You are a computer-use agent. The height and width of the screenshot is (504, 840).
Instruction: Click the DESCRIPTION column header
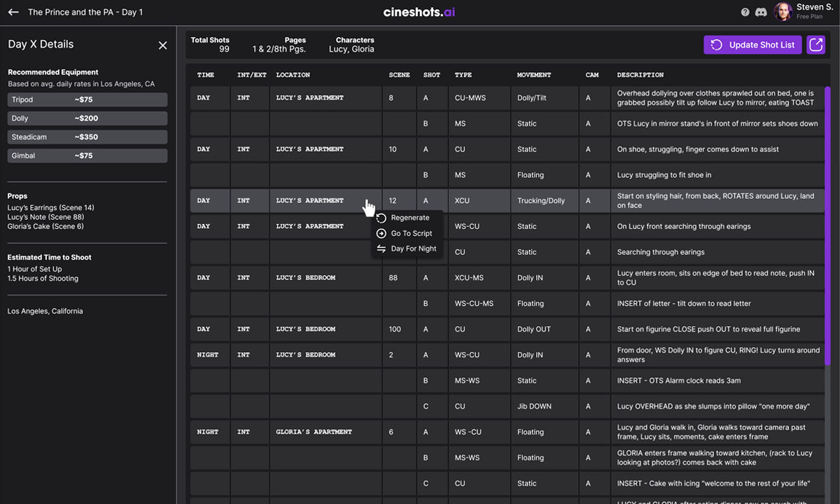coord(640,75)
